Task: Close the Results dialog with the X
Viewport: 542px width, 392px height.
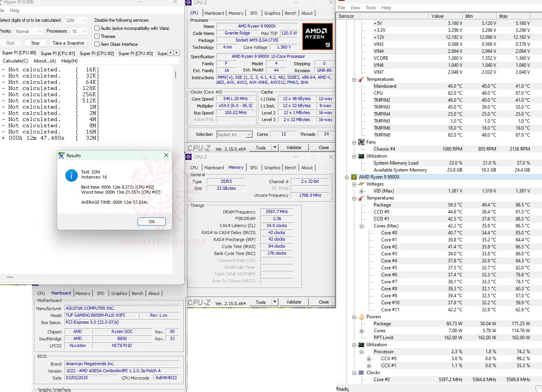Action: click(x=166, y=155)
